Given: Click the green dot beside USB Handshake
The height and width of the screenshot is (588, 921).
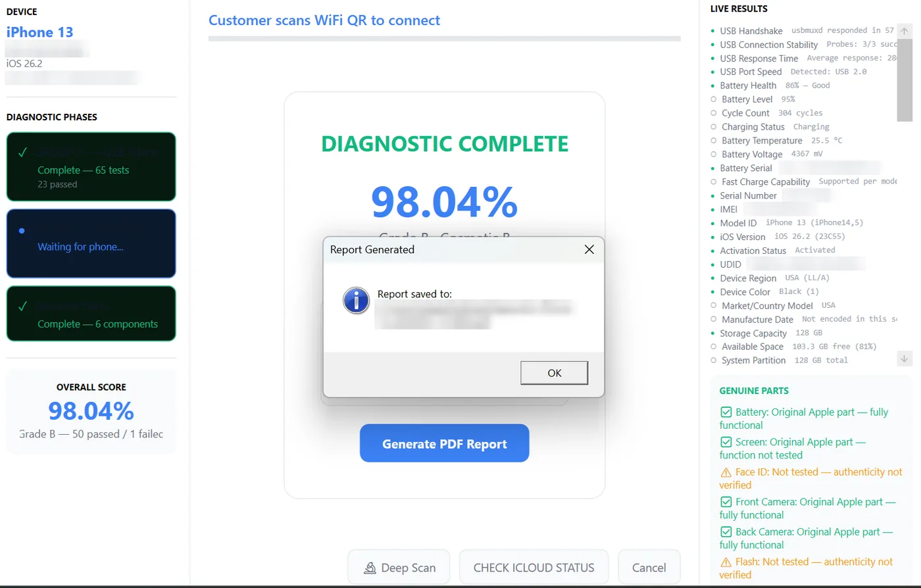Looking at the screenshot, I should tap(713, 31).
